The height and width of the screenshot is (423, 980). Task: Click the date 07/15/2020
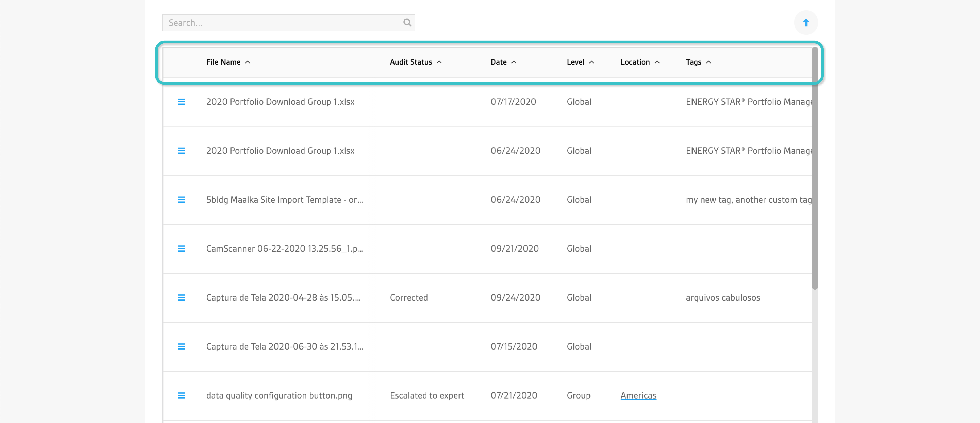(514, 347)
